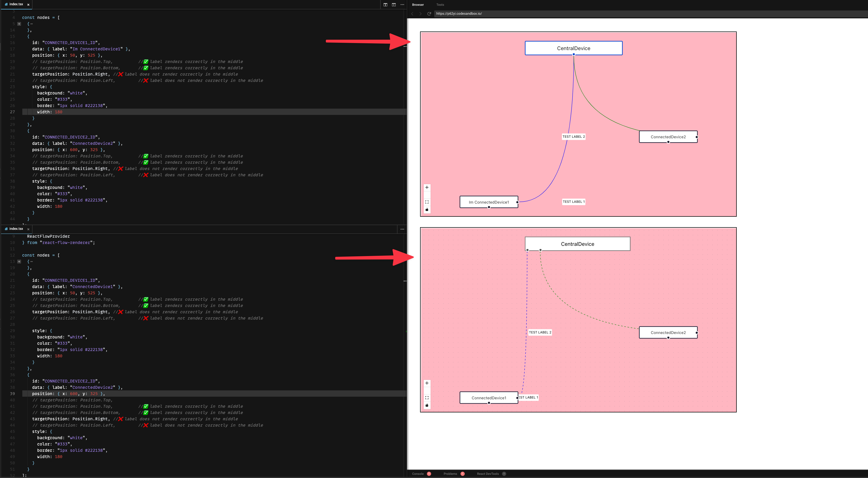
Task: Zoom in on the bottom flow diagram
Action: (x=427, y=383)
